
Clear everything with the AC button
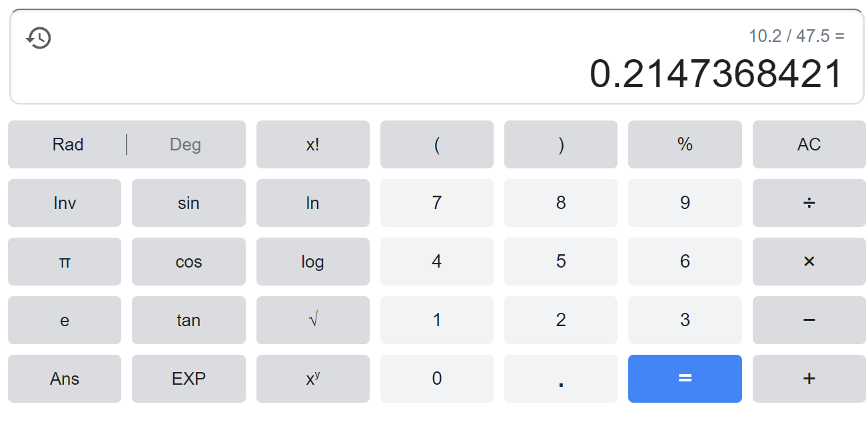tap(809, 144)
